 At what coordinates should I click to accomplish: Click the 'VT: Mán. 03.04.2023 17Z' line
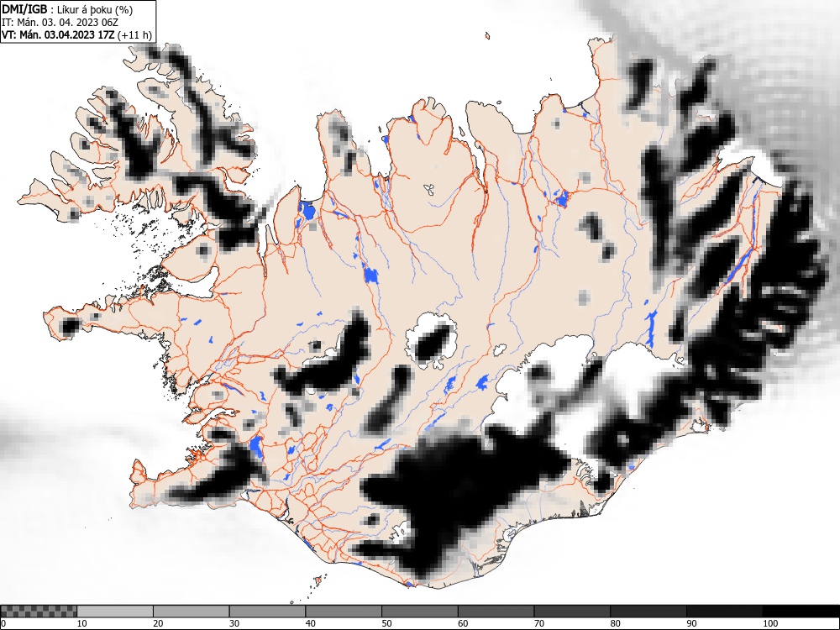pos(76,35)
